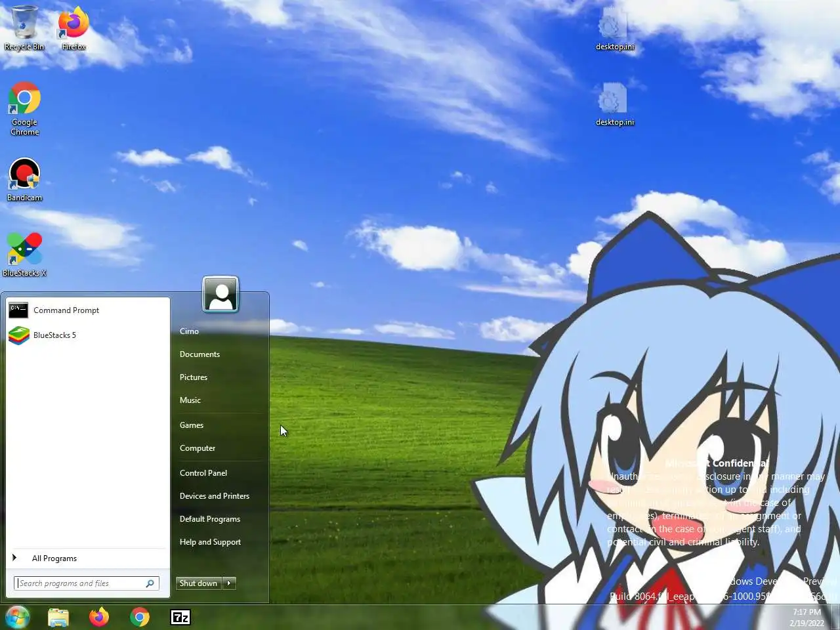Expand the Shut down options arrow
Viewport: 840px width, 630px height.
[229, 583]
